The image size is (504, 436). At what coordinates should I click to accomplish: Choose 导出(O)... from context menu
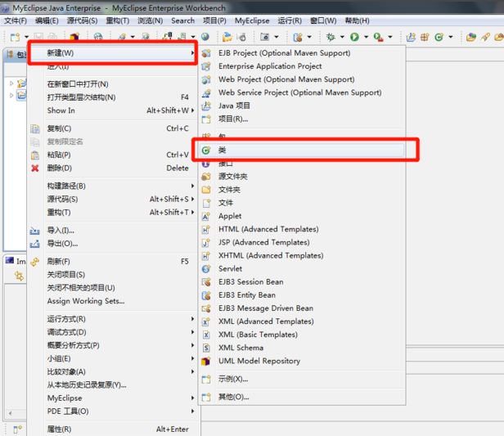[x=113, y=244]
